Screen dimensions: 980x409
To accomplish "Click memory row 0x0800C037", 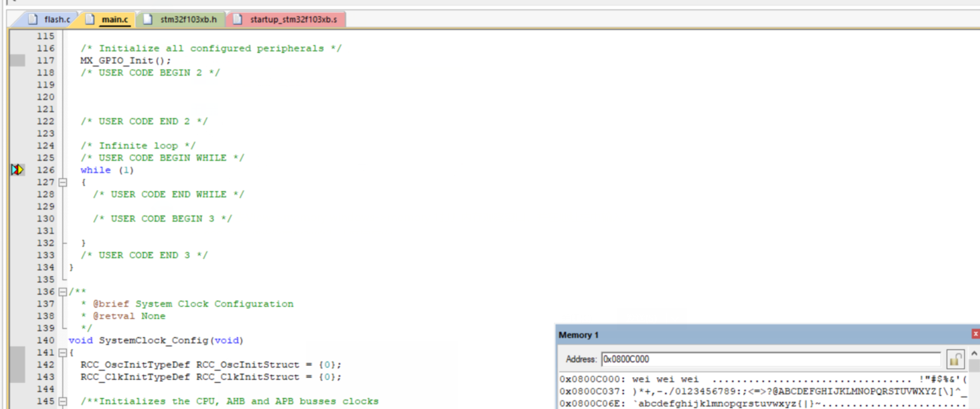I will pos(763,391).
